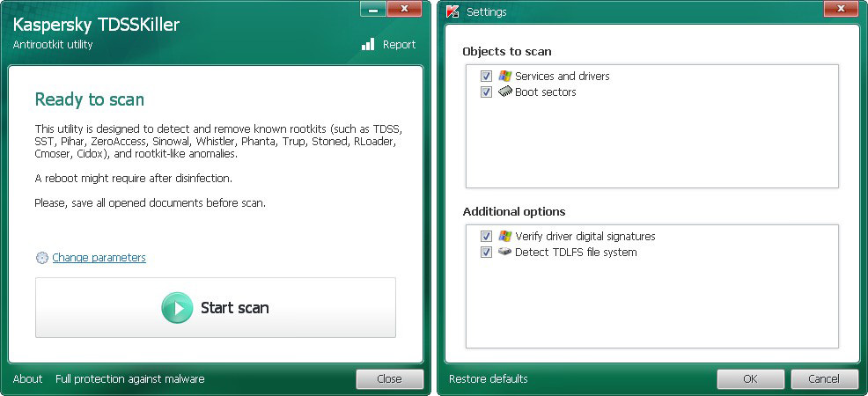Close TDSSKiller window with red X
This screenshot has width=868, height=396.
pos(405,9)
